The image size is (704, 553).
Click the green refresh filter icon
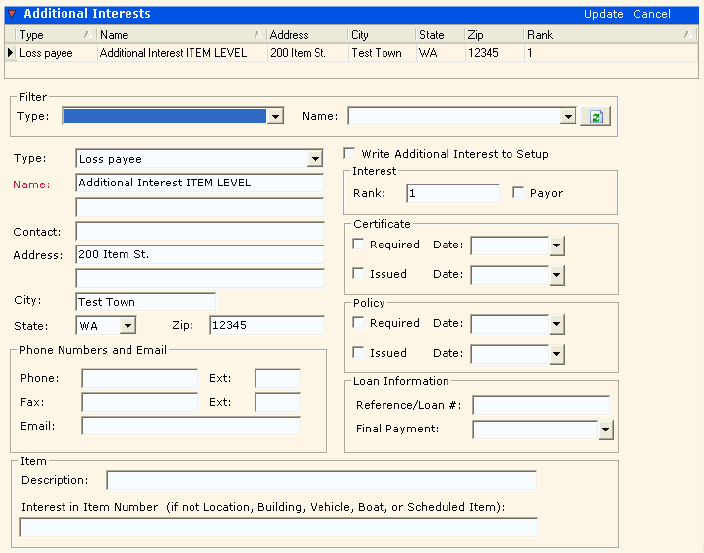coord(595,117)
